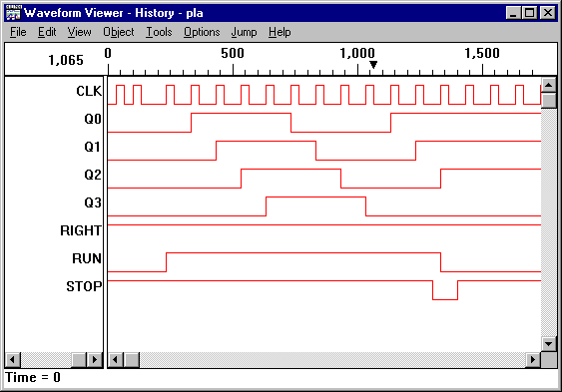Click the signal list left scroll arrow
The height and width of the screenshot is (392, 562).
point(13,359)
